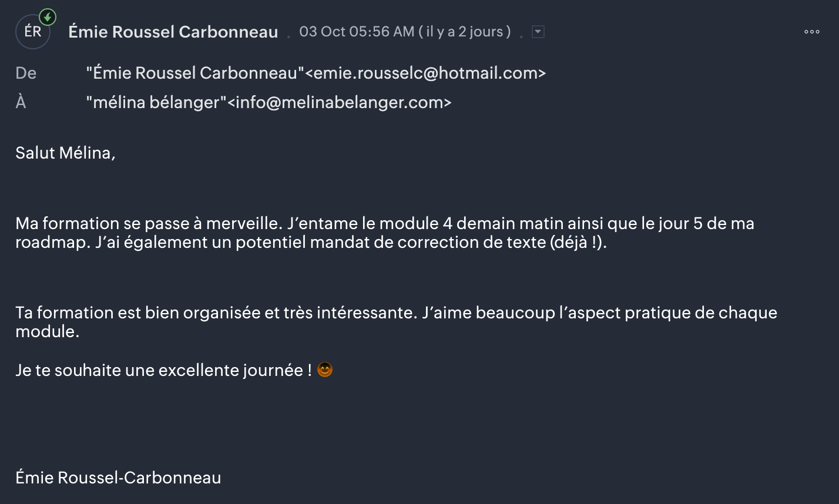Click the quoted sender name in De row
This screenshot has width=839, height=504.
pos(194,73)
